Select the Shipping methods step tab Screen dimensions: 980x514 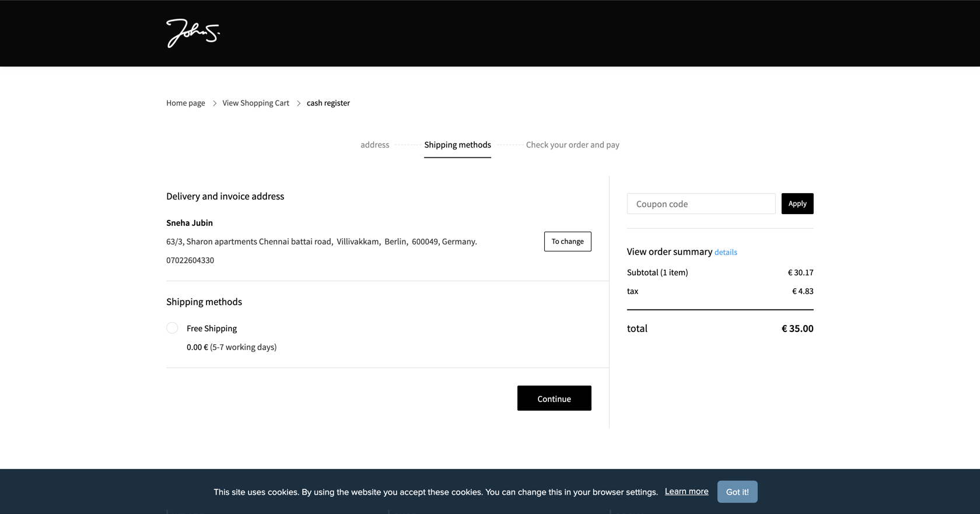tap(457, 145)
